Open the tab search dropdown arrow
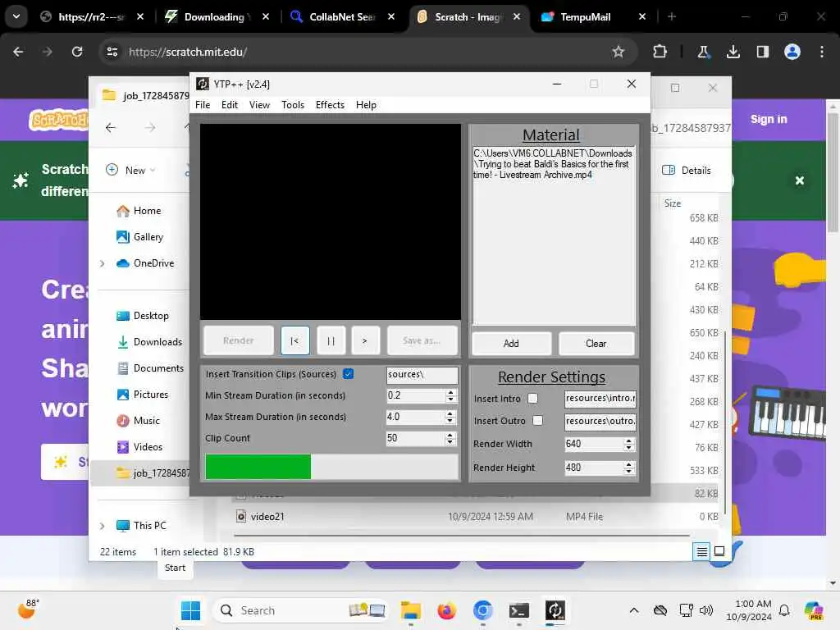 coord(16,16)
